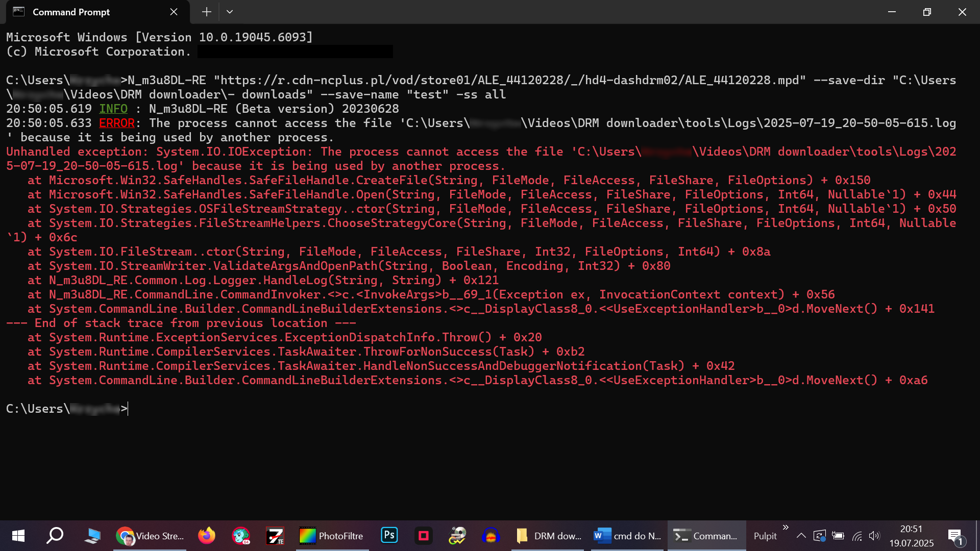Click the Microsoft Windows version line
The width and height of the screenshot is (980, 551).
click(159, 37)
